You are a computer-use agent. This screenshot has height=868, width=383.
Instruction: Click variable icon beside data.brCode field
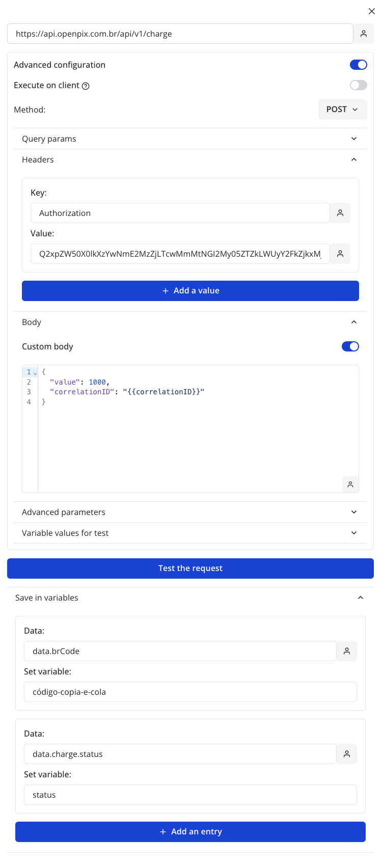click(347, 651)
